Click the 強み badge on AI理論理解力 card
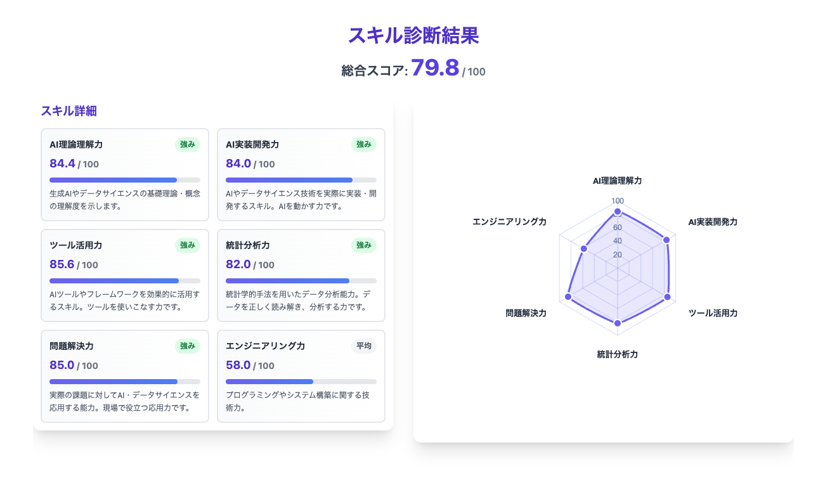The height and width of the screenshot is (504, 837). (x=188, y=145)
